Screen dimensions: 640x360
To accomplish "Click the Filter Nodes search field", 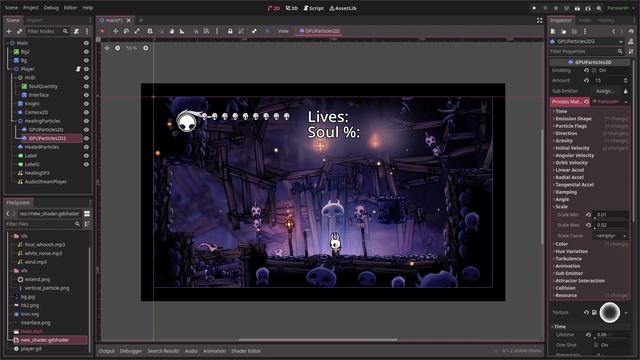I will [47, 31].
